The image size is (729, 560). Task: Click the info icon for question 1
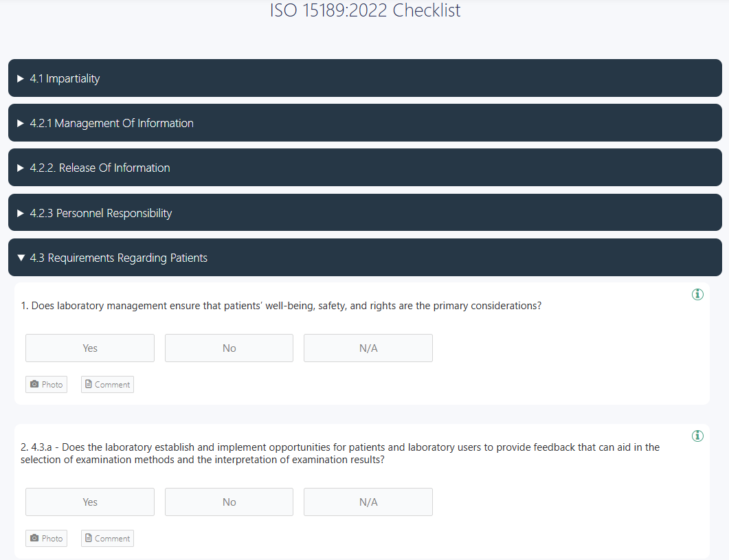[697, 294]
